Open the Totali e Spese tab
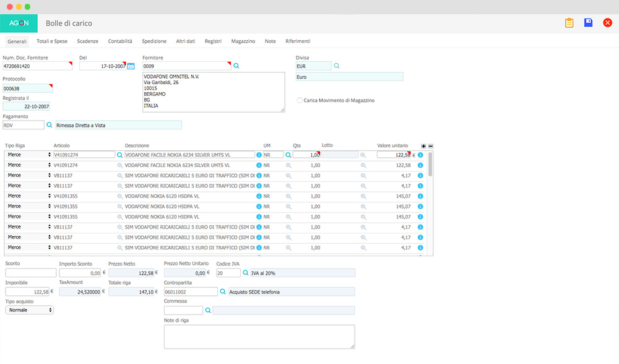Viewport: 619px width, 364px height. 52,41
